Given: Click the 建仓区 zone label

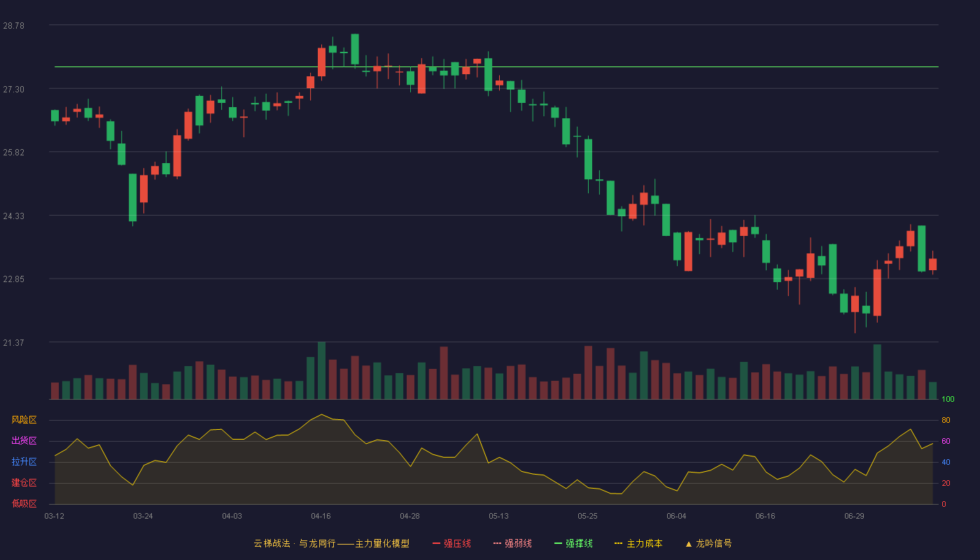Looking at the screenshot, I should (x=24, y=483).
